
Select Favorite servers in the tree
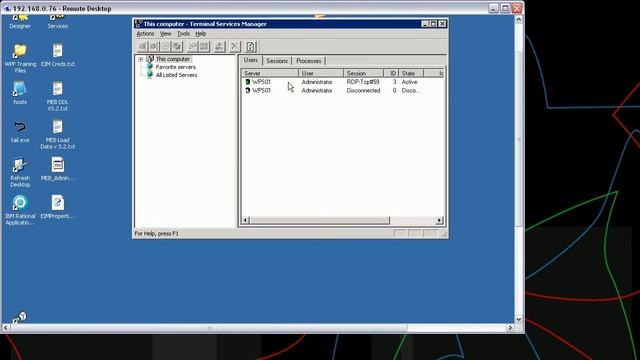tap(176, 67)
